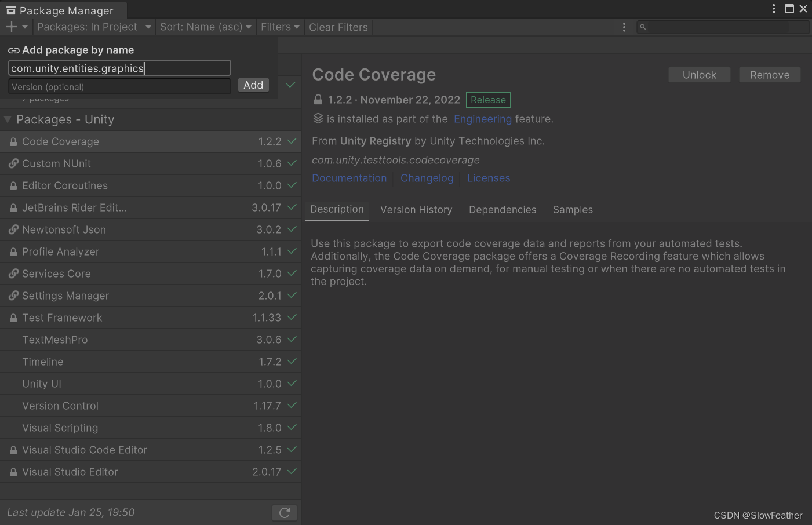Select JetBrains Rider Editor package
This screenshot has width=812, height=525.
[x=151, y=207]
